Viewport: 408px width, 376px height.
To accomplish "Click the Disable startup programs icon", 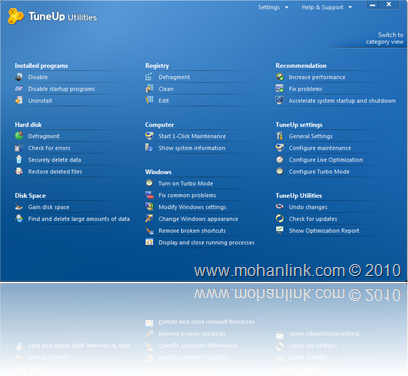I will click(x=19, y=89).
